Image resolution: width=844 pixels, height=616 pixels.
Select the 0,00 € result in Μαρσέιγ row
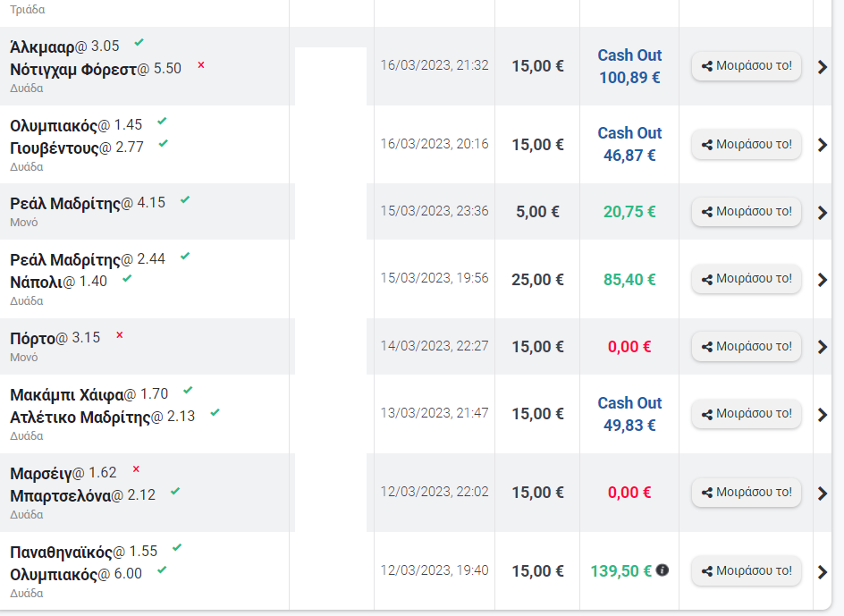pyautogui.click(x=629, y=493)
